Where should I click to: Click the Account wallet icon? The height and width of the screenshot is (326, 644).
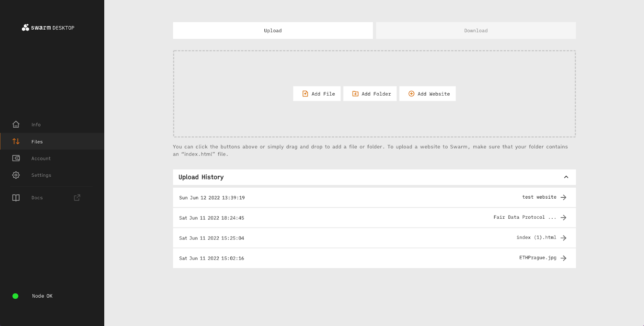click(16, 158)
